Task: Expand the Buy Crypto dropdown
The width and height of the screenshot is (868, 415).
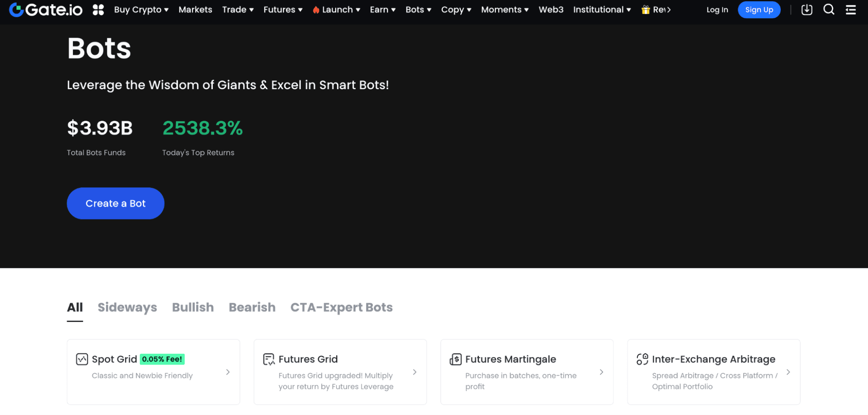Action: click(141, 10)
